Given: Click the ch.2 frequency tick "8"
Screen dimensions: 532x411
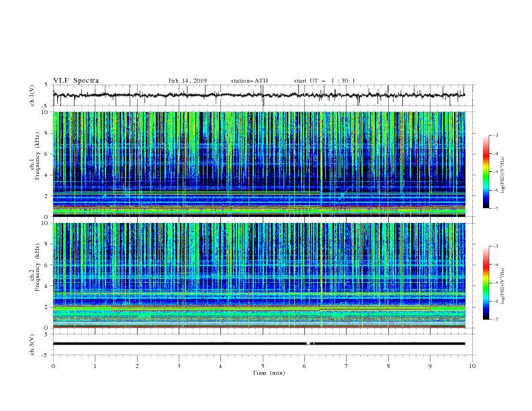Looking at the screenshot, I should (x=47, y=244).
